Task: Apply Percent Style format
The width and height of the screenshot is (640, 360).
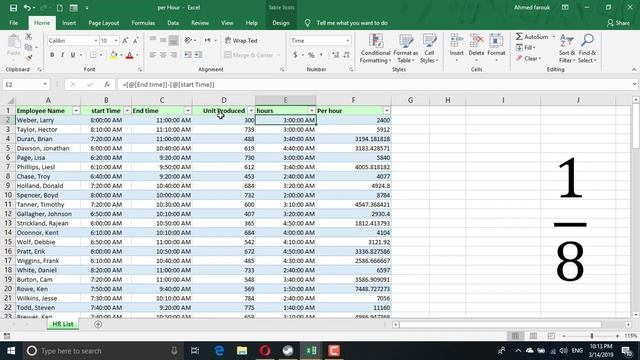Action: pos(311,55)
